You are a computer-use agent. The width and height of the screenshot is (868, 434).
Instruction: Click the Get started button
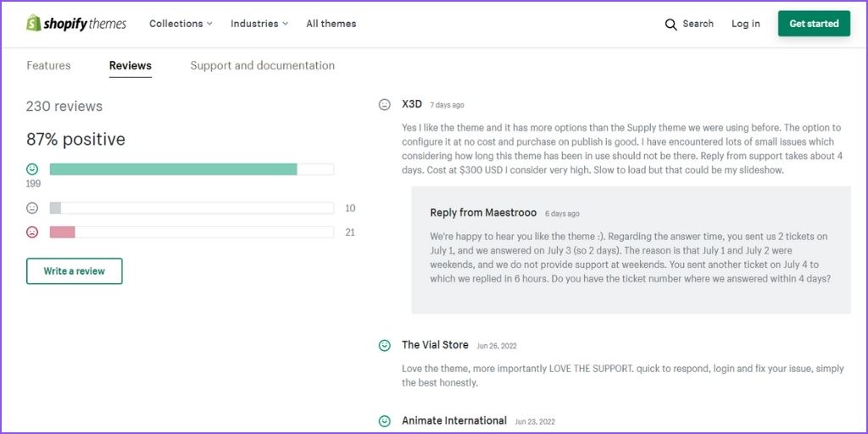(x=814, y=24)
